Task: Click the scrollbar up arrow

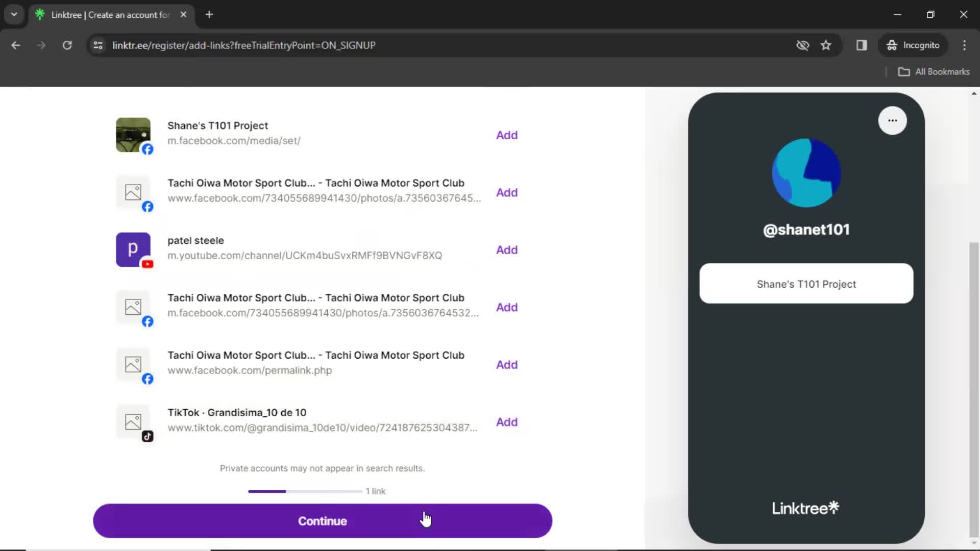Action: point(974,94)
